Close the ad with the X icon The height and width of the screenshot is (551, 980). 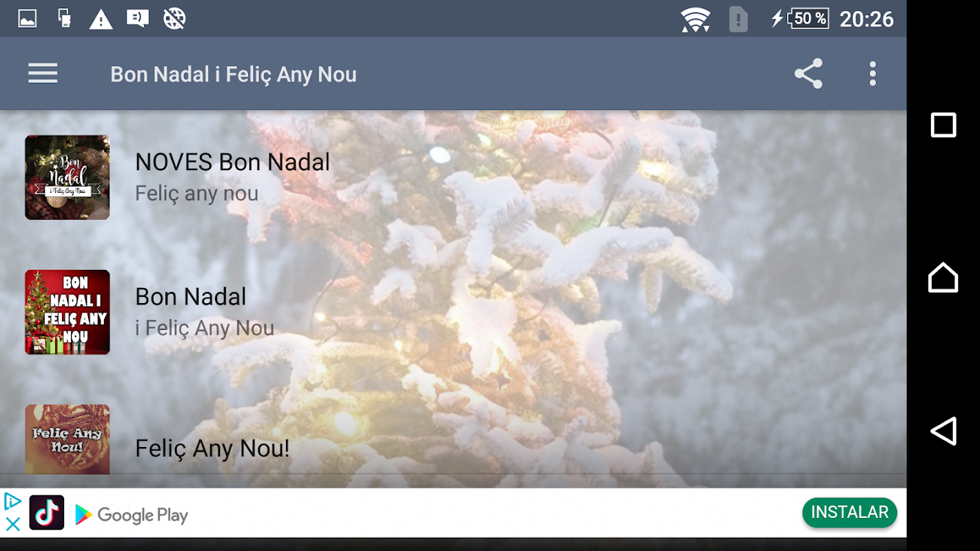click(x=12, y=524)
